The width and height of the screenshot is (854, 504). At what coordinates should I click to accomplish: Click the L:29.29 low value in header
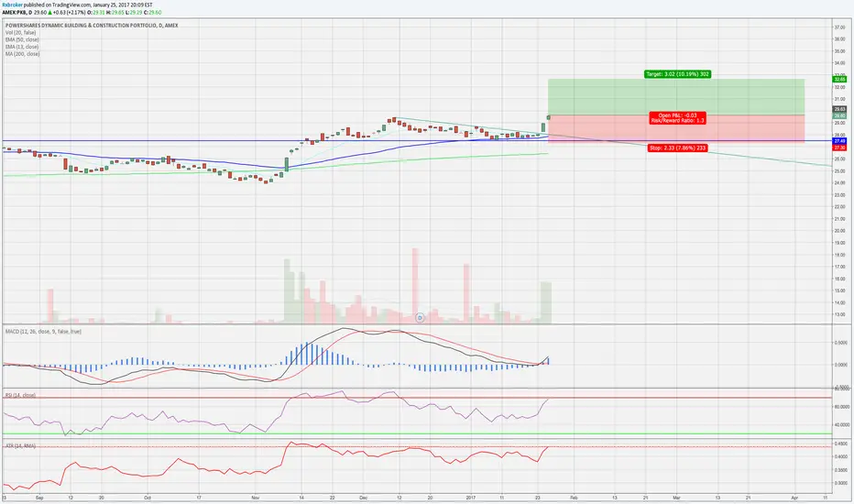(135, 12)
